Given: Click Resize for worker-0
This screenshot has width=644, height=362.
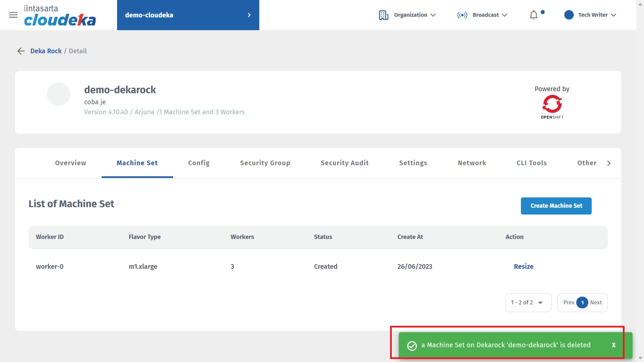Looking at the screenshot, I should (x=524, y=266).
